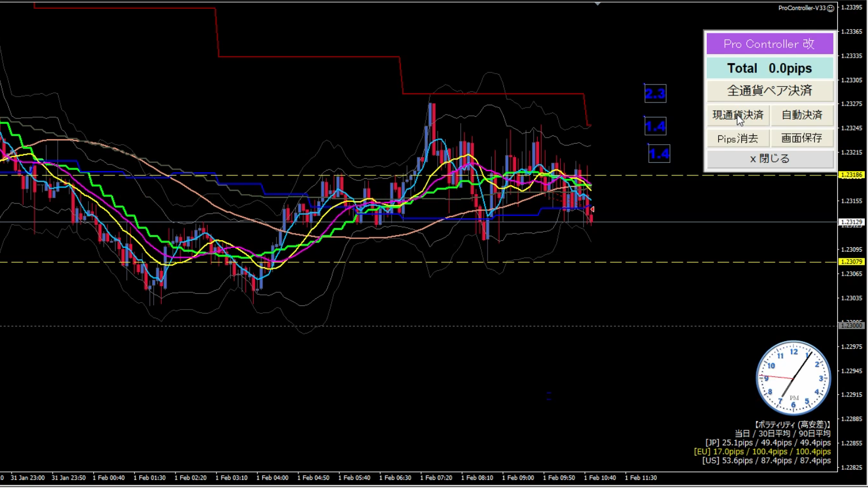868x488 pixels.
Task: Click the ProController-V33 smiley icon
Action: (x=831, y=8)
